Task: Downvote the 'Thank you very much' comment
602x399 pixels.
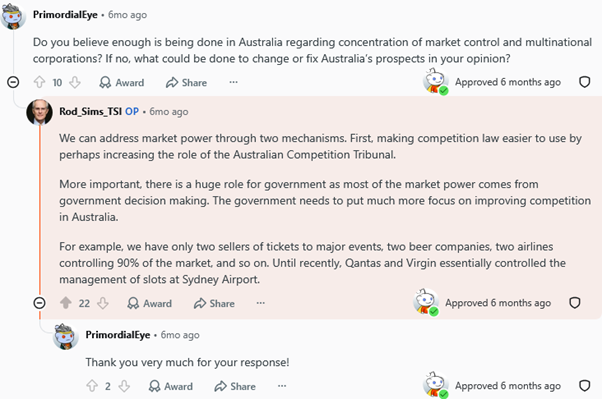Action: pos(124,386)
